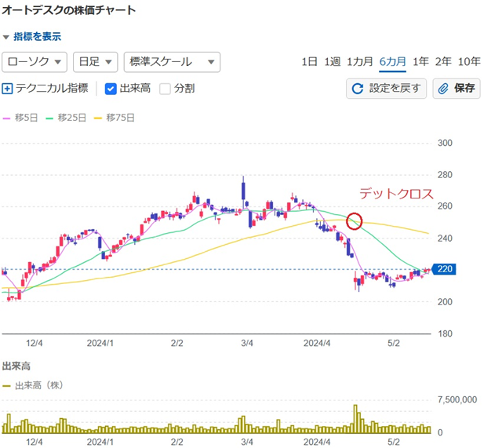This screenshot has width=484, height=448.
Task: Select the 6カ月 period tab
Action: click(x=392, y=62)
